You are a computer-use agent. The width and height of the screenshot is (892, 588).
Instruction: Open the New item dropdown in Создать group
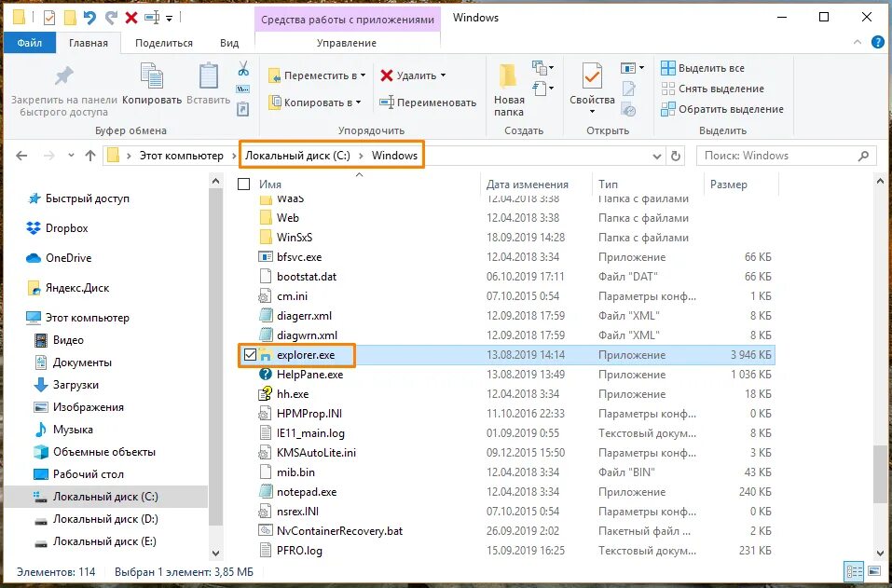click(x=542, y=68)
